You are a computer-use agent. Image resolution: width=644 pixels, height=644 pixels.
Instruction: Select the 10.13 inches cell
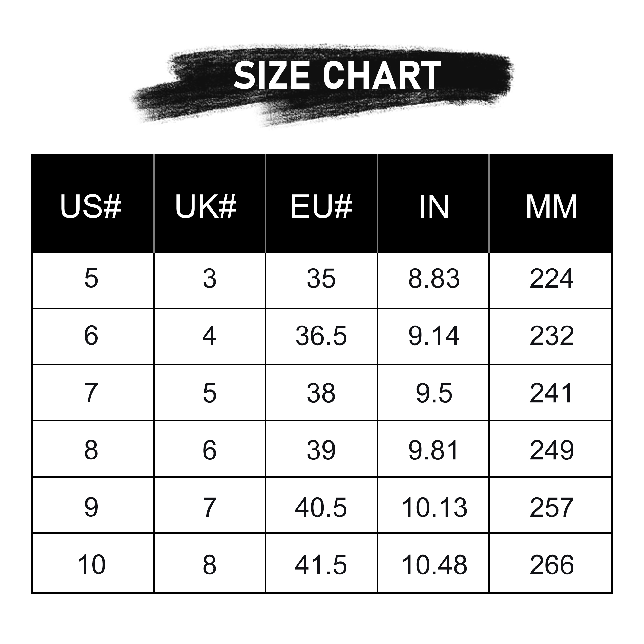coord(434,508)
